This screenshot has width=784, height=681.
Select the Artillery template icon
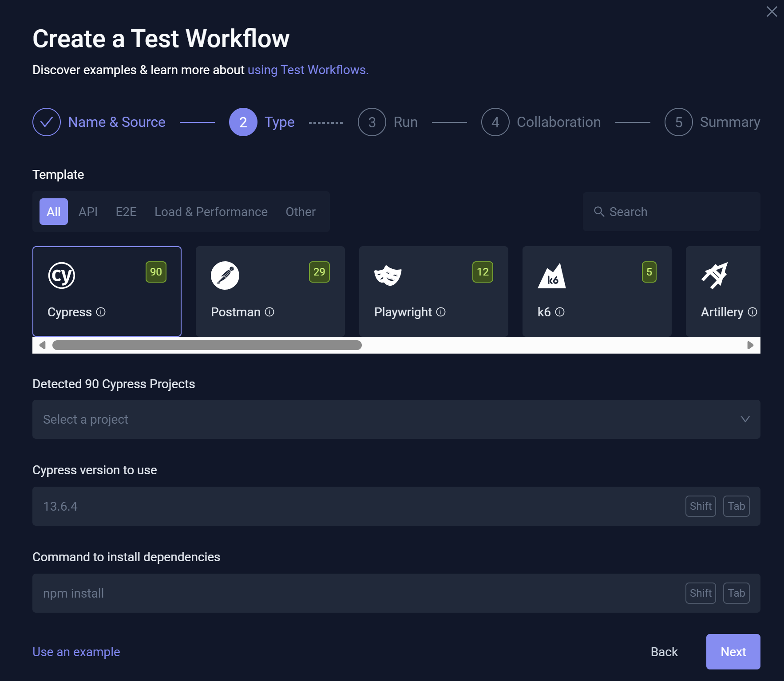[x=715, y=275]
